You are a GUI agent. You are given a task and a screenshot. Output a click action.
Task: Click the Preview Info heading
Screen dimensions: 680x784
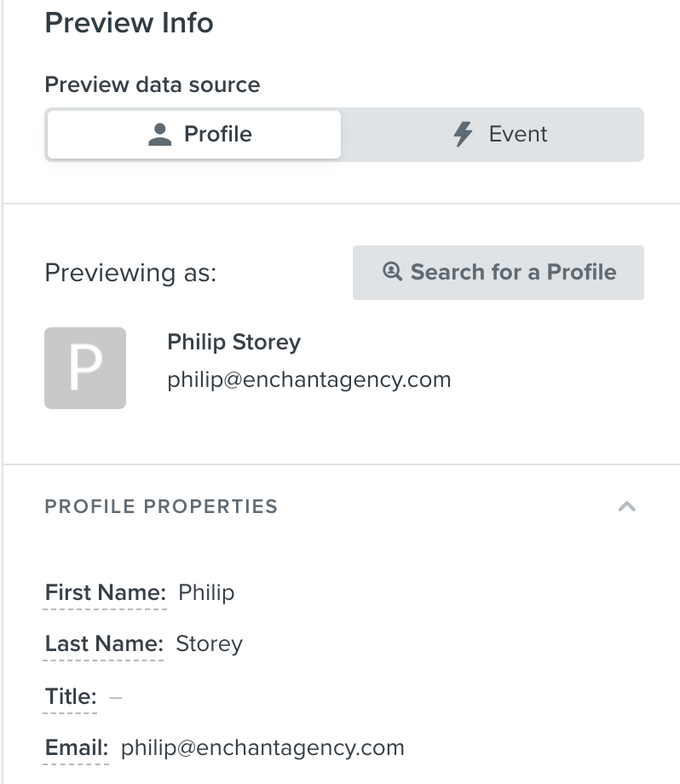click(x=129, y=23)
